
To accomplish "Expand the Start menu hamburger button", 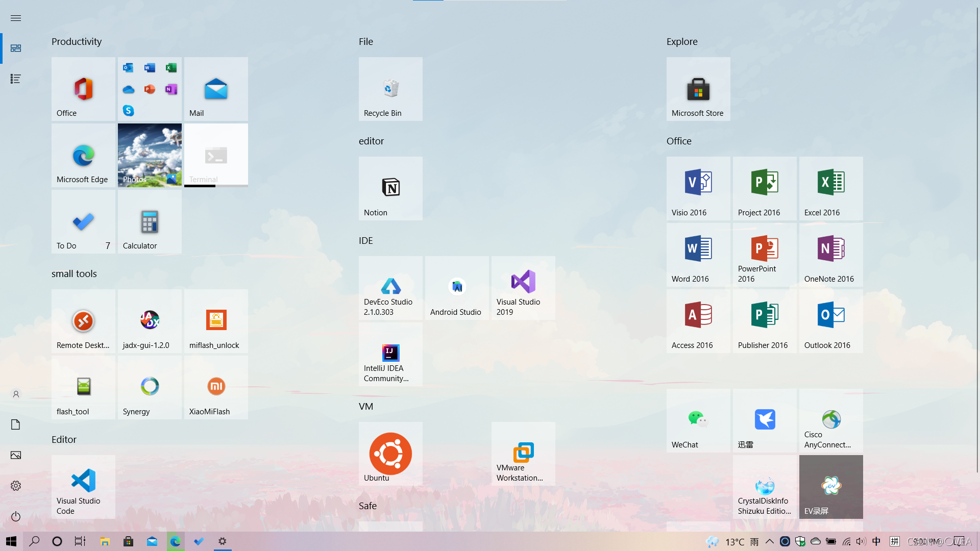I will (16, 18).
